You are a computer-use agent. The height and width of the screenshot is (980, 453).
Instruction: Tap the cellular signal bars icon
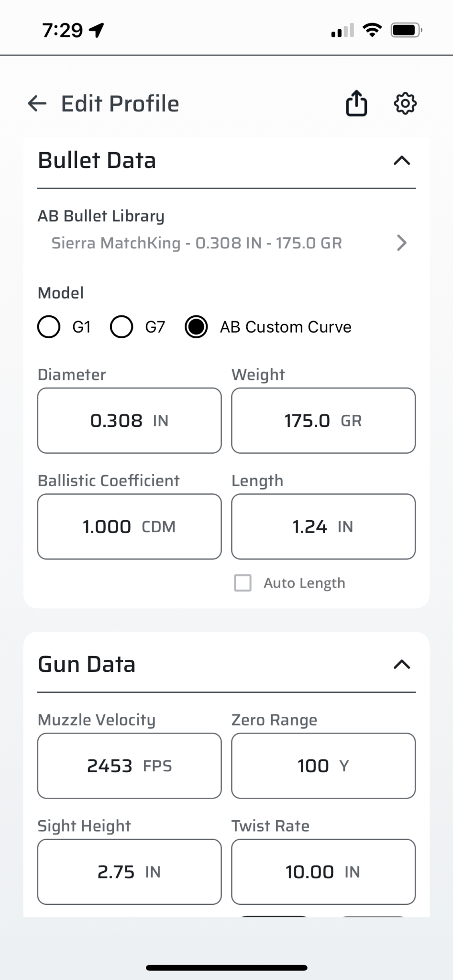point(343,30)
